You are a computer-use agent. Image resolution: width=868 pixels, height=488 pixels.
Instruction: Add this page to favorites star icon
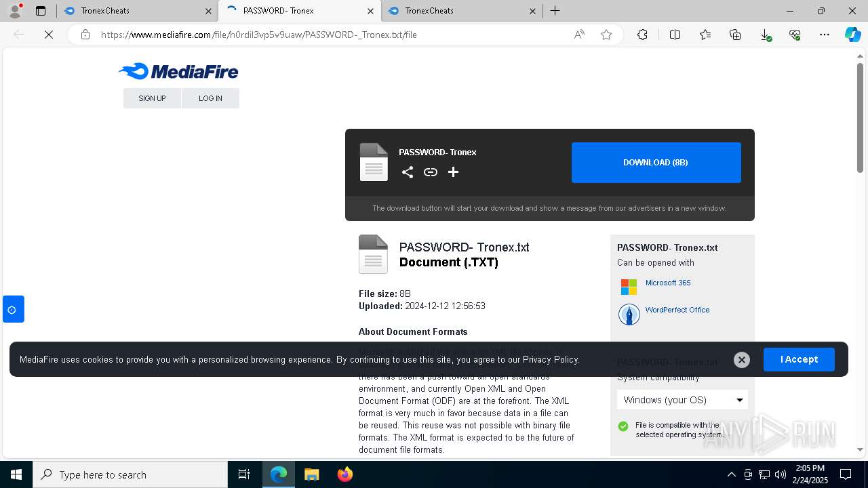pos(606,35)
